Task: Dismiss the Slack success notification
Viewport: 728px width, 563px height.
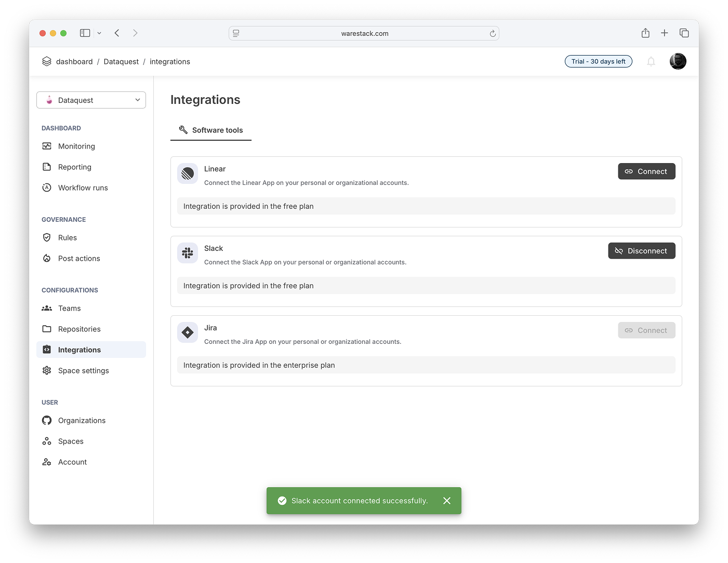Action: click(447, 501)
